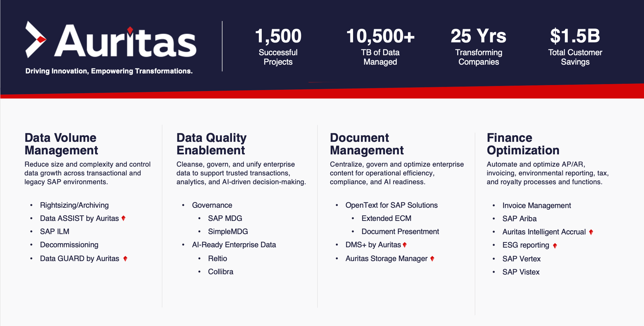Click the 'TB of Data Managed' label
644x326 pixels.
[x=380, y=57]
